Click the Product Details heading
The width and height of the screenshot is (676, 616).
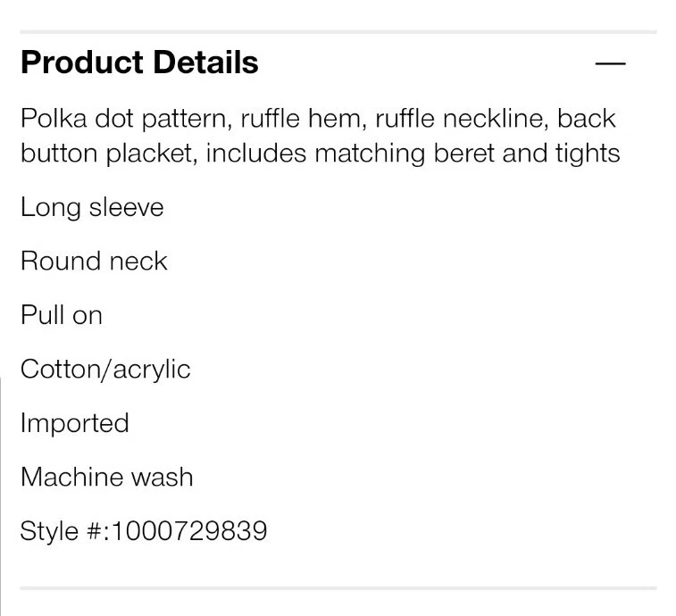(x=139, y=62)
